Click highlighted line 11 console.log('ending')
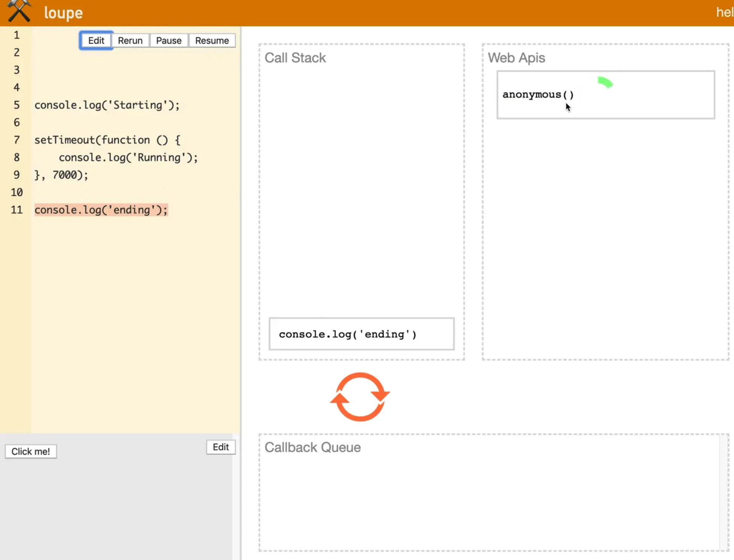This screenshot has height=560, width=734. point(101,210)
